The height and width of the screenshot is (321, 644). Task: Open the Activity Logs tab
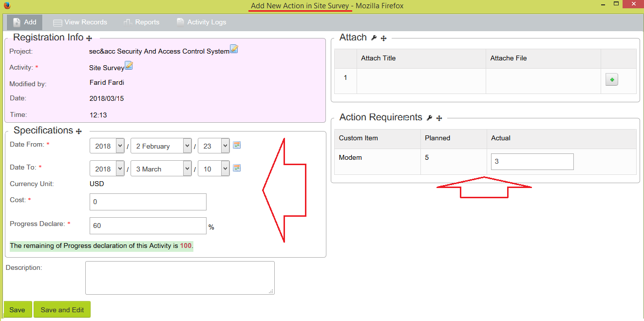tap(201, 22)
